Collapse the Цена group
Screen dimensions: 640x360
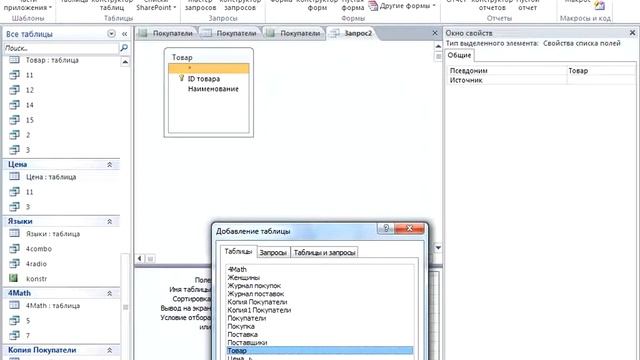coord(109,164)
